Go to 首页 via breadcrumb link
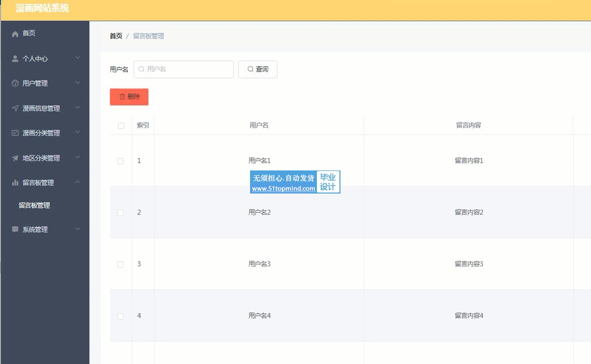The width and height of the screenshot is (591, 364). click(x=116, y=36)
